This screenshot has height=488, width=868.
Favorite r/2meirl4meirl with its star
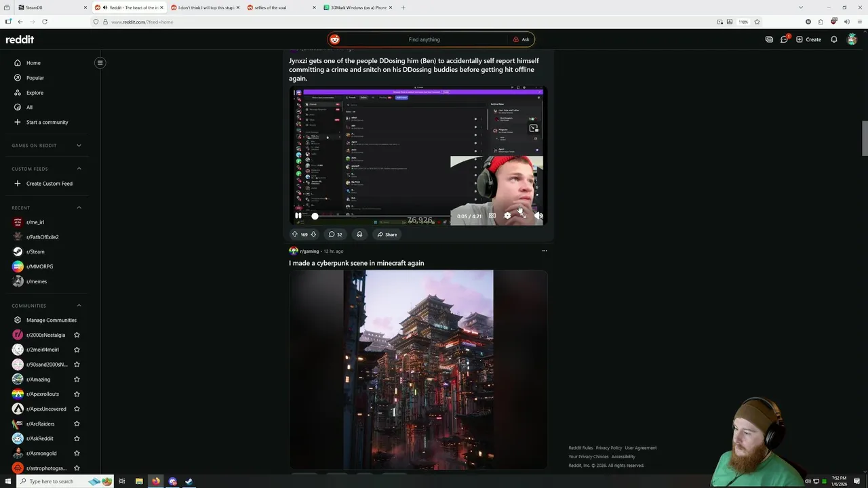pyautogui.click(x=77, y=350)
